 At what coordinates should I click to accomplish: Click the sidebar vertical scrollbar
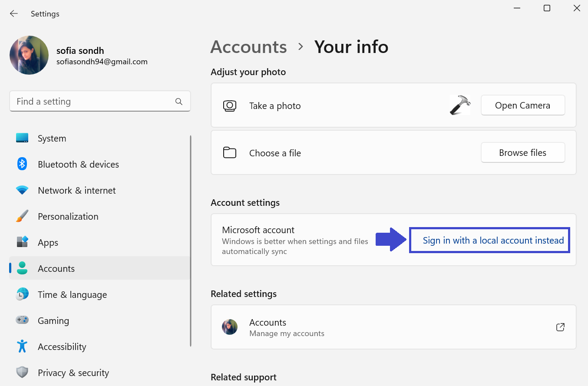tap(190, 241)
